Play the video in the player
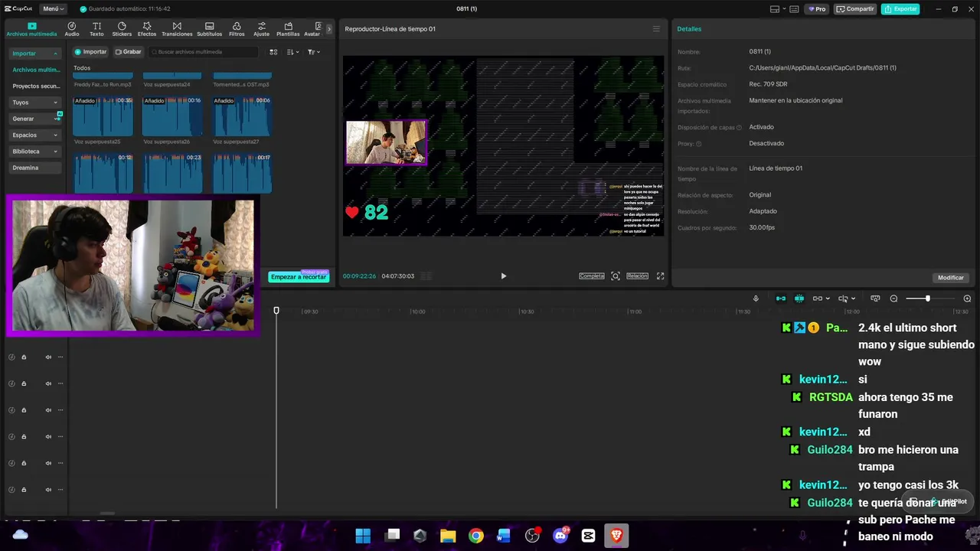The height and width of the screenshot is (551, 980). tap(503, 276)
